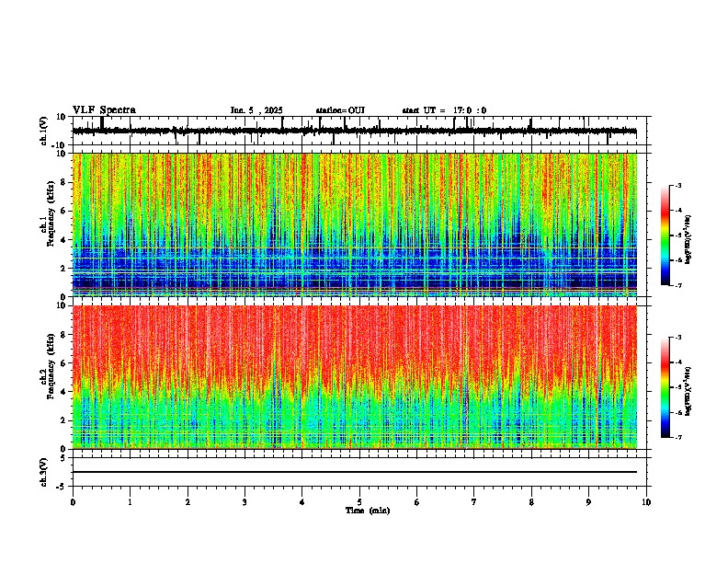The image size is (728, 563).
Task: Click the "-7" label below ch.2 color bar
Action: [x=677, y=437]
